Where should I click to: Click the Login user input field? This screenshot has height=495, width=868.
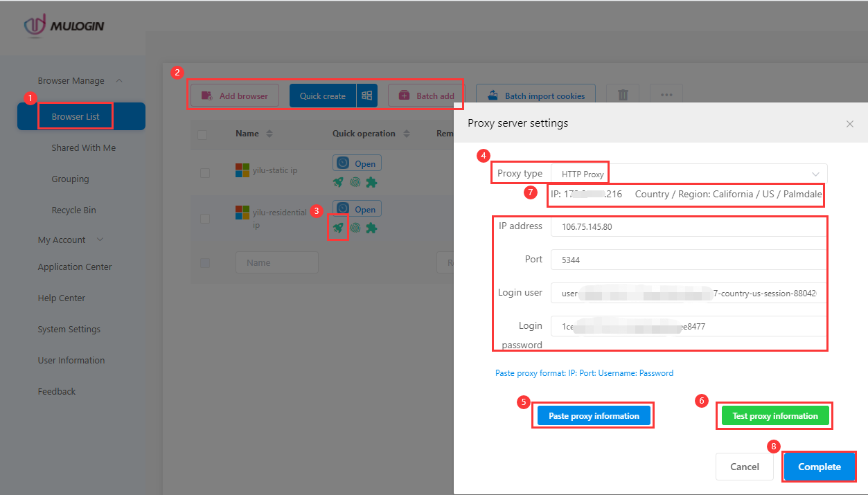[x=689, y=293]
